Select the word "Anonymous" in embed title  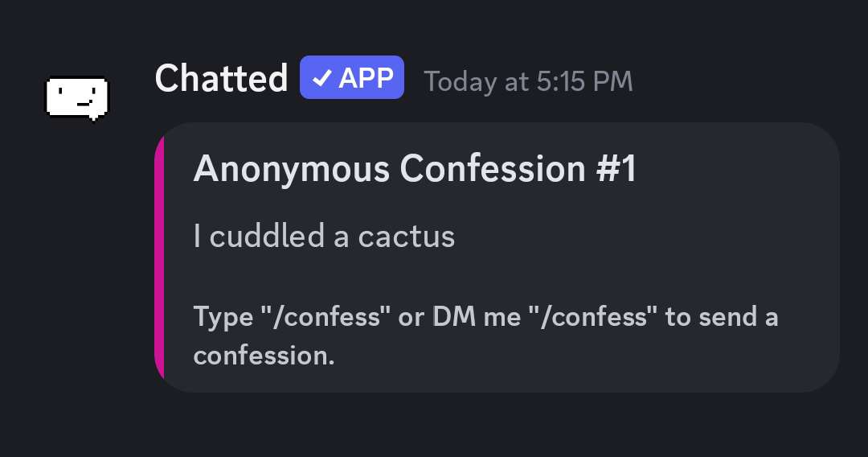click(x=292, y=169)
